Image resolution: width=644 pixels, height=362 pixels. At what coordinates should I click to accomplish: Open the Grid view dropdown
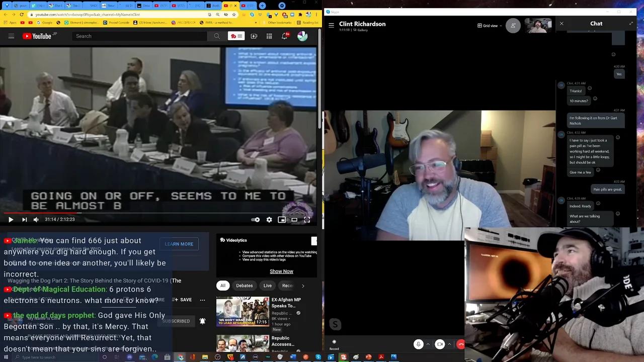click(x=490, y=26)
